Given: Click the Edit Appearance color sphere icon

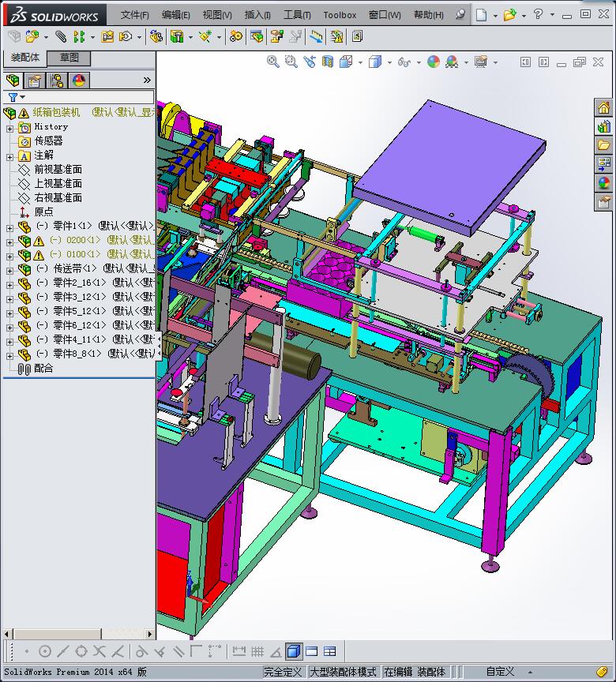Looking at the screenshot, I should (x=433, y=62).
